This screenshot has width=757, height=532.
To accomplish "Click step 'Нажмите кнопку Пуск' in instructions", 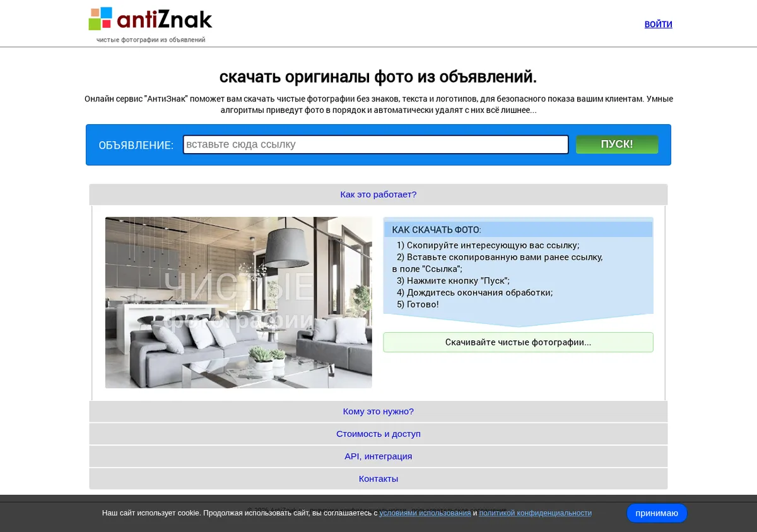I will tap(453, 281).
